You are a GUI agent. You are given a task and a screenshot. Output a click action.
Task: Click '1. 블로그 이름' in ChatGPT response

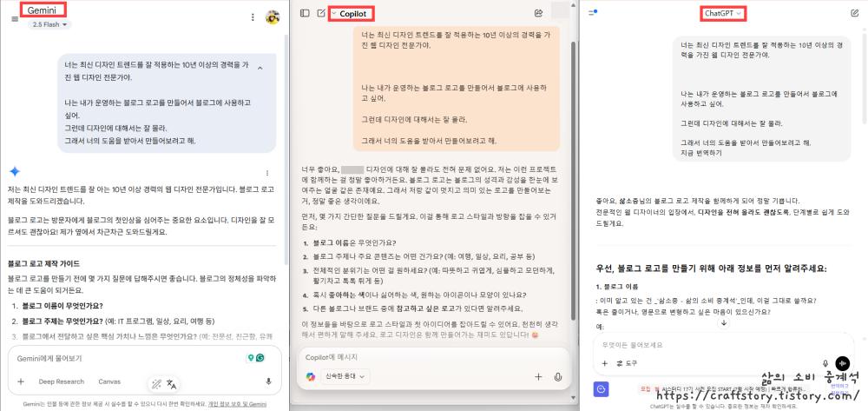click(615, 287)
